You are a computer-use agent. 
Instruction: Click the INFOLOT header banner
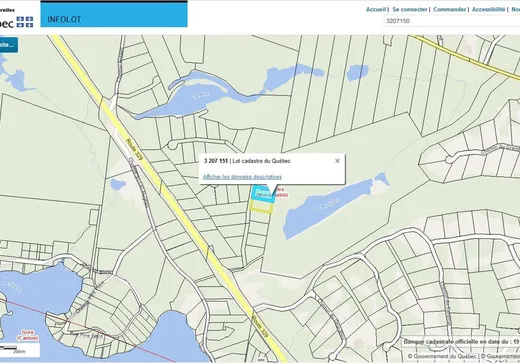[114, 14]
